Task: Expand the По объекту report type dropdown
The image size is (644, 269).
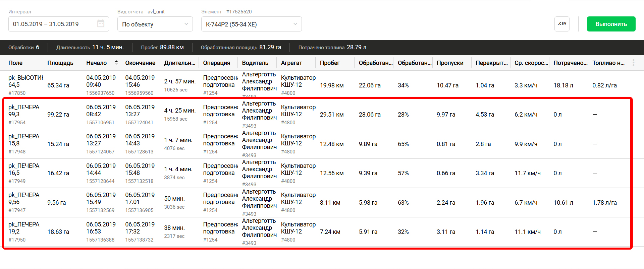Action: tap(155, 24)
